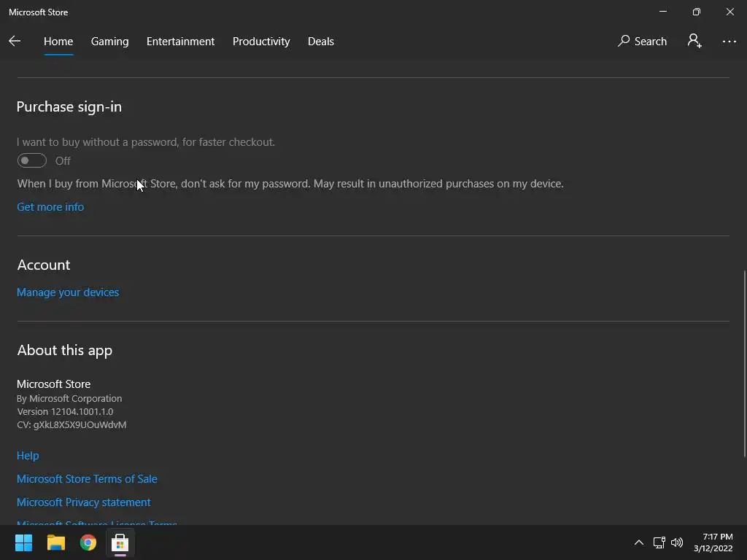Screen dimensions: 747x560
Task: Open the Get more info link
Action: pyautogui.click(x=50, y=206)
